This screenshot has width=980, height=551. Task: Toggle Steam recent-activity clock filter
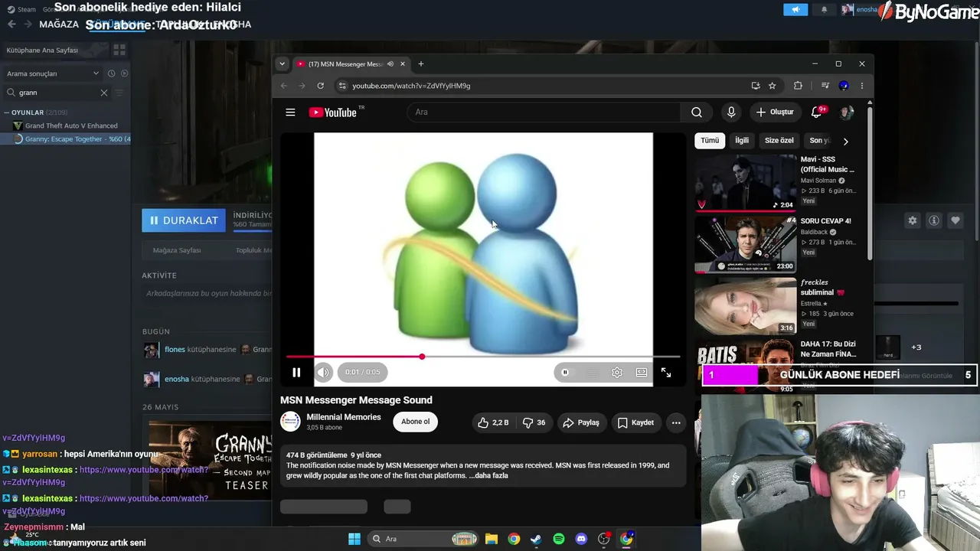point(111,73)
